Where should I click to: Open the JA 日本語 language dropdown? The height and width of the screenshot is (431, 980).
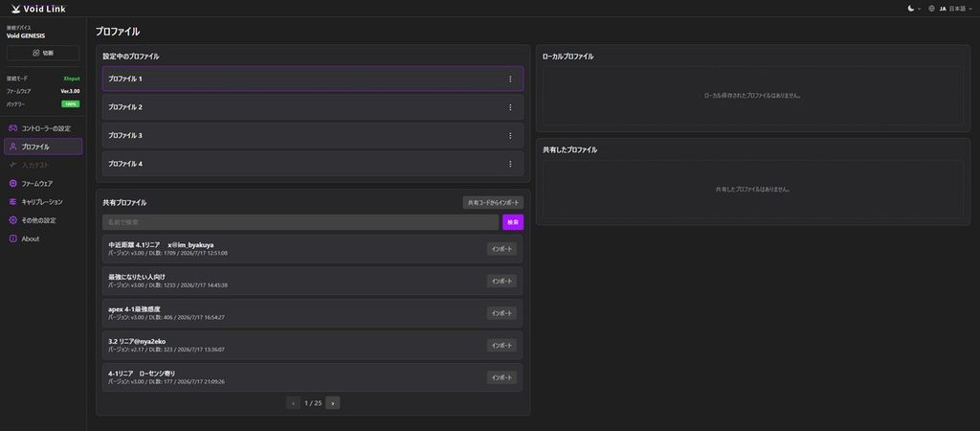pos(950,9)
